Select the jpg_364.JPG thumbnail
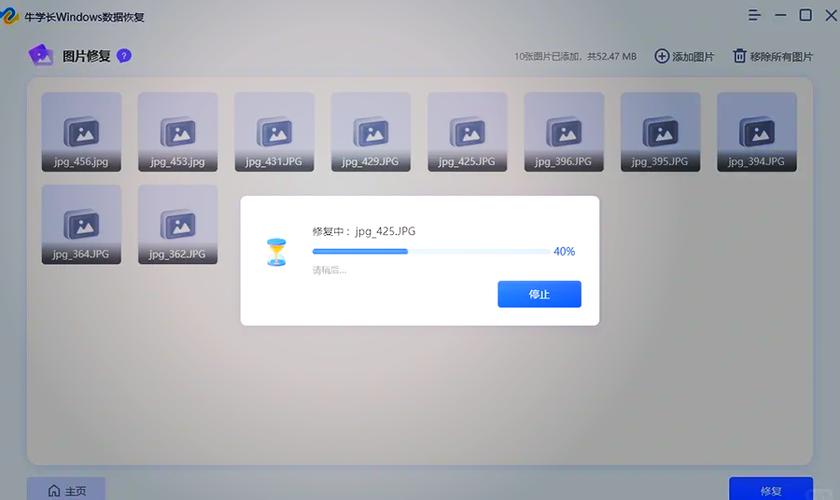The width and height of the screenshot is (840, 500). pos(81,225)
